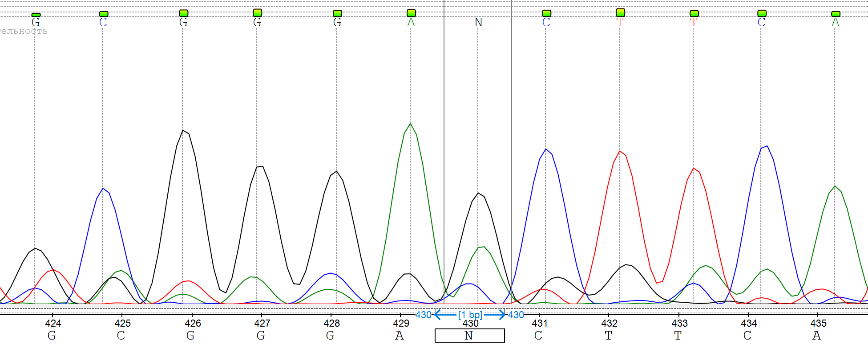This screenshot has height=344, width=868.
Task: Select base T under position 433 in the bottom row
Action: coord(678,336)
